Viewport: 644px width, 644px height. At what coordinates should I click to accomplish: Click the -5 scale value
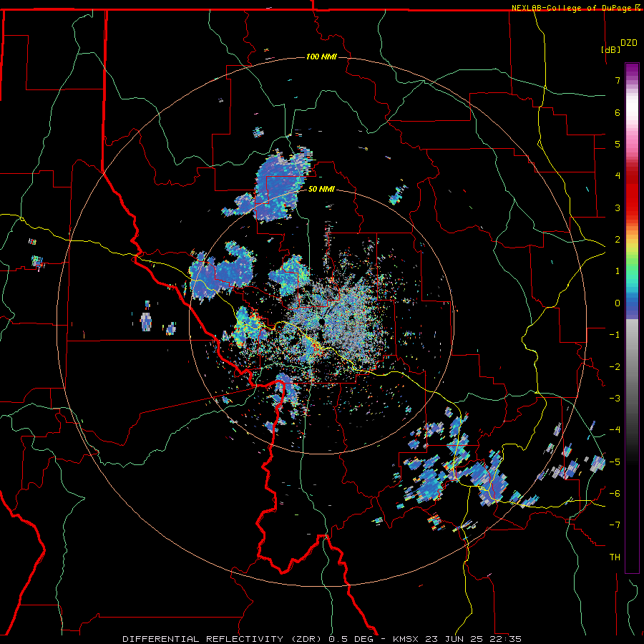pyautogui.click(x=615, y=462)
